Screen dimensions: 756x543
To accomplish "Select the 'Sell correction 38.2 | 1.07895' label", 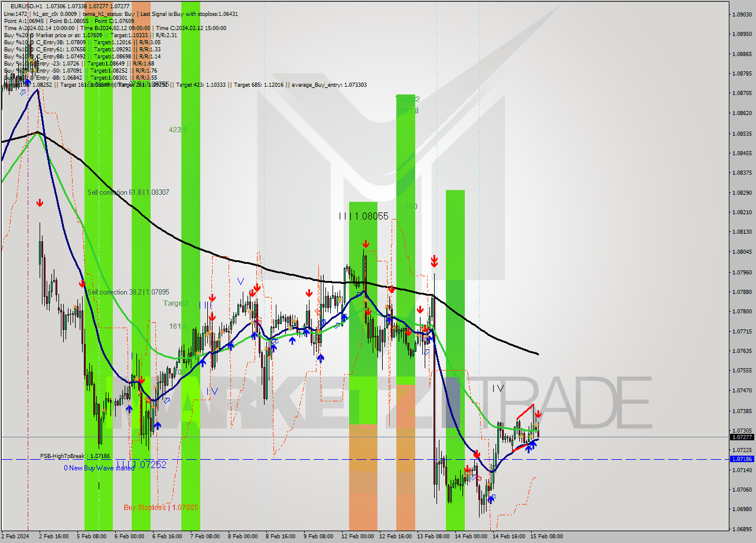I will (x=128, y=292).
